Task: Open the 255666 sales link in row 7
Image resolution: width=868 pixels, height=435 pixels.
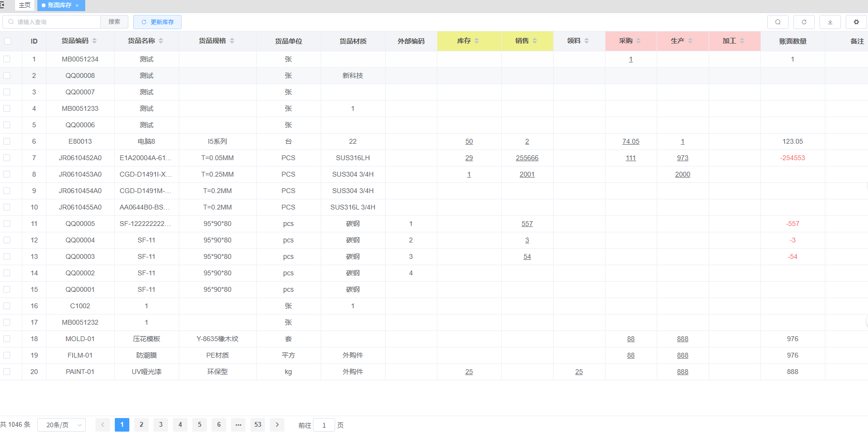Action: coord(527,158)
